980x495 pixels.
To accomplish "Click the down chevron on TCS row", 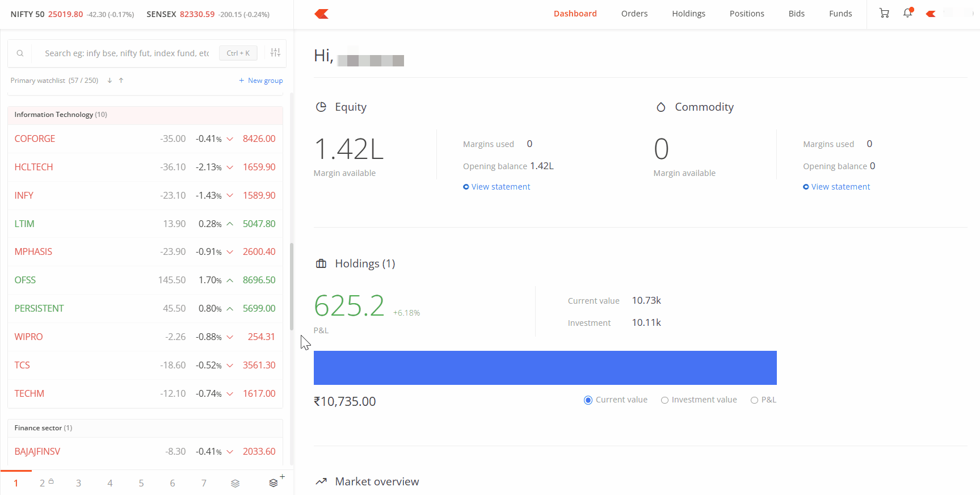I will point(230,365).
